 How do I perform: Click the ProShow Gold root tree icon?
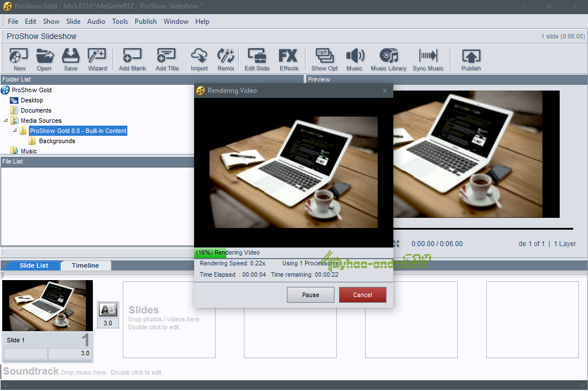(5, 90)
